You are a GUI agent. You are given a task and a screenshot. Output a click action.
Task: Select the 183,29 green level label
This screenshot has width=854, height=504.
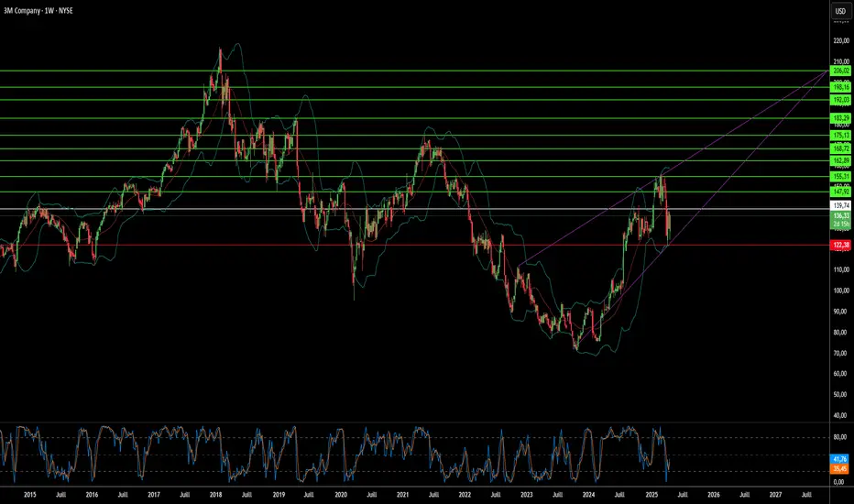click(x=840, y=118)
